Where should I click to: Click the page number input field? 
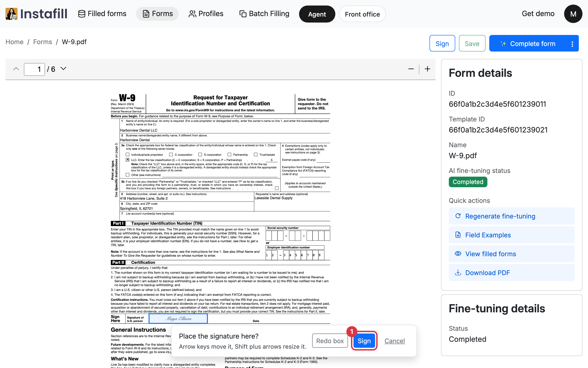[34, 69]
